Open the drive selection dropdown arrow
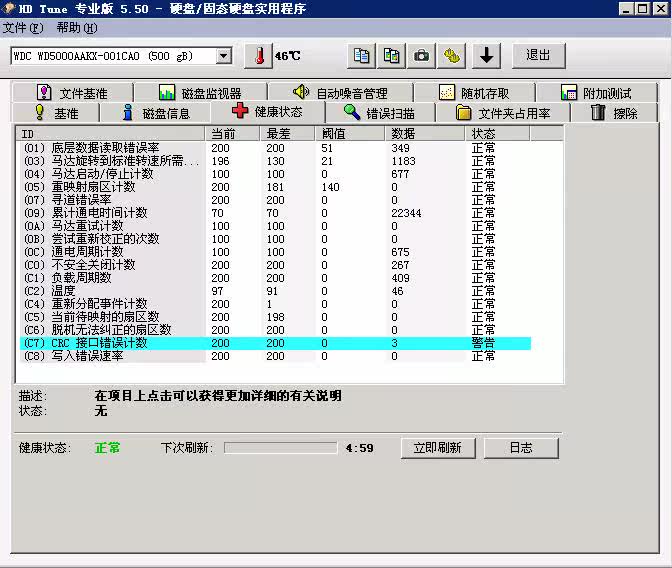Viewport: 672px width, 568px height. 224,56
